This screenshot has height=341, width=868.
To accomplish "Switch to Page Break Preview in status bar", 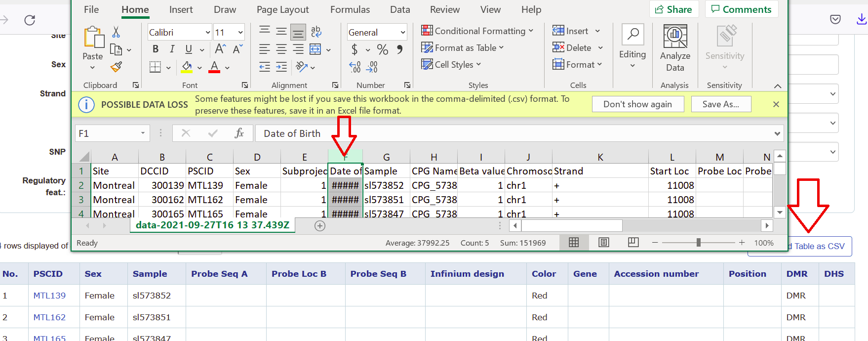I will click(633, 242).
